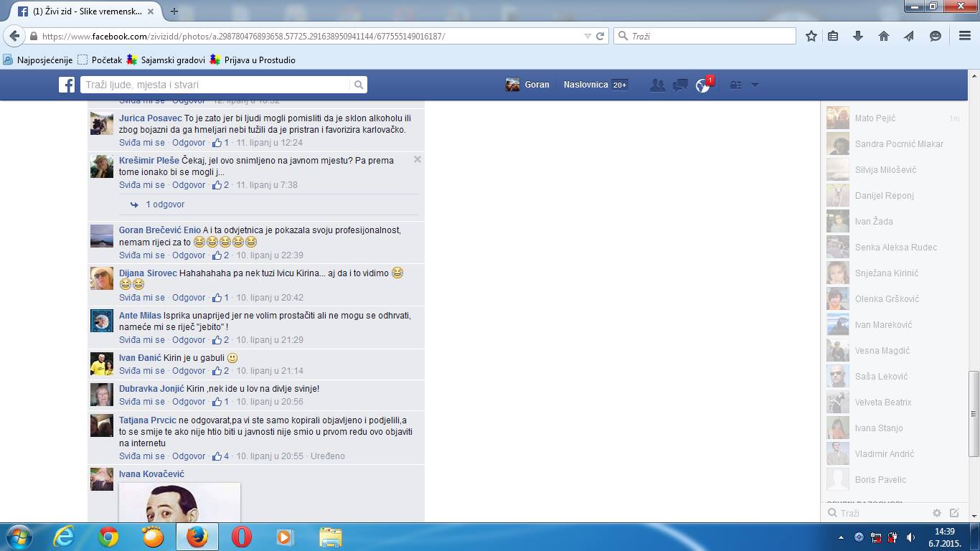Open chat with Mato Pejić
Screen dimensions: 980x551
tap(893, 118)
